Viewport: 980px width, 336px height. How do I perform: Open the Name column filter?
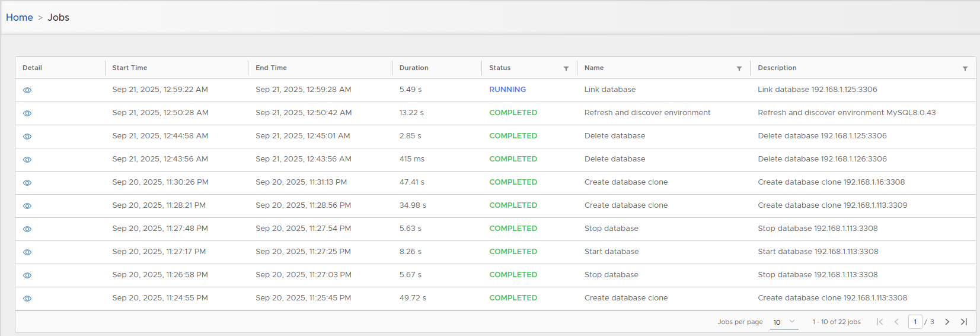tap(739, 69)
